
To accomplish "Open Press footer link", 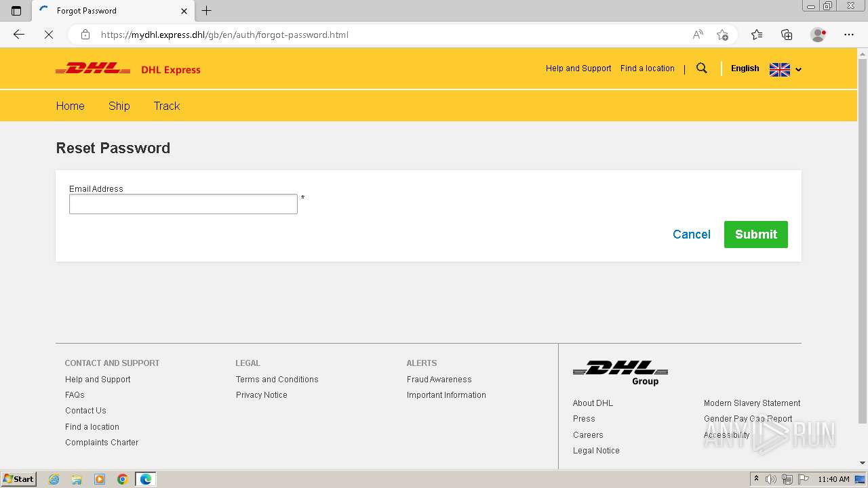I will click(x=584, y=419).
